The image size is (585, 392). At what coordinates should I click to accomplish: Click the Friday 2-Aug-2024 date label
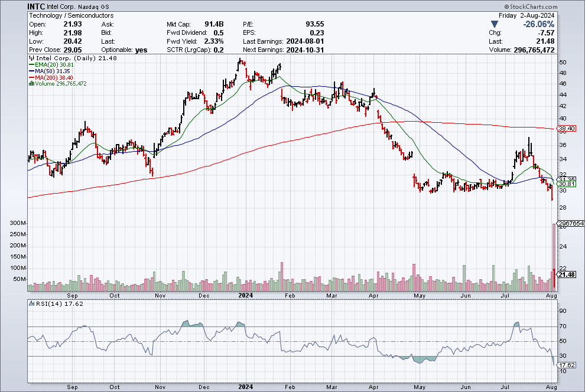tap(526, 15)
